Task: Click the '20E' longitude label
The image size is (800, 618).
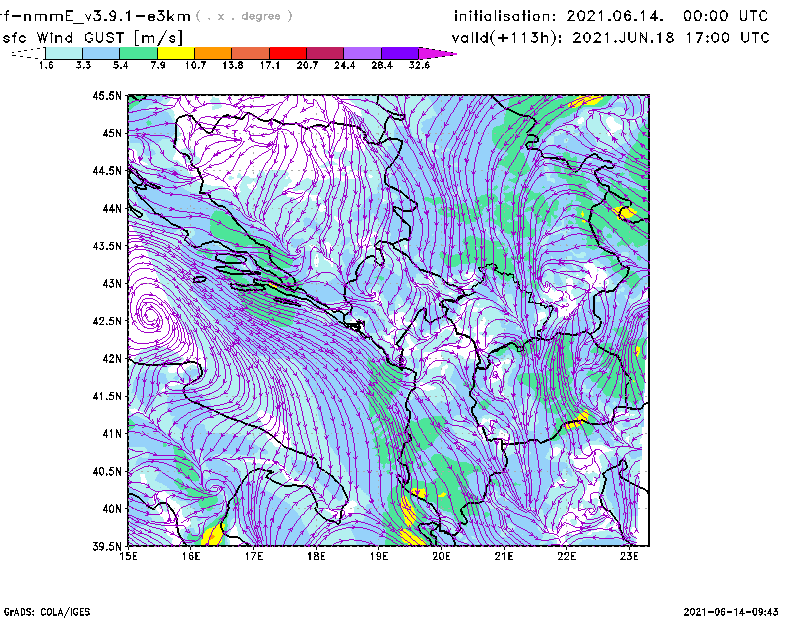Action: tap(441, 556)
